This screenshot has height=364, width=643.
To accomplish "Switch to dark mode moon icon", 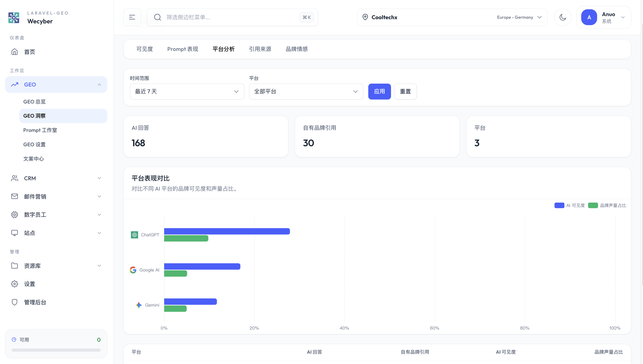I will click(x=563, y=17).
